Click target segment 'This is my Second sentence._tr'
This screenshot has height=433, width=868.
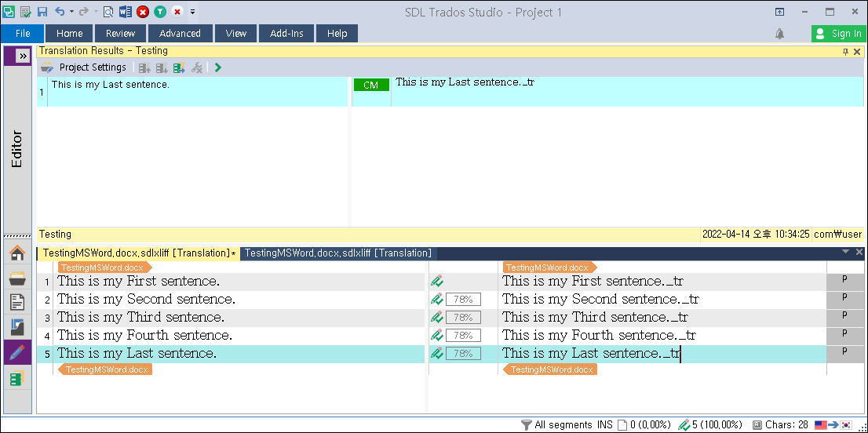coord(600,299)
